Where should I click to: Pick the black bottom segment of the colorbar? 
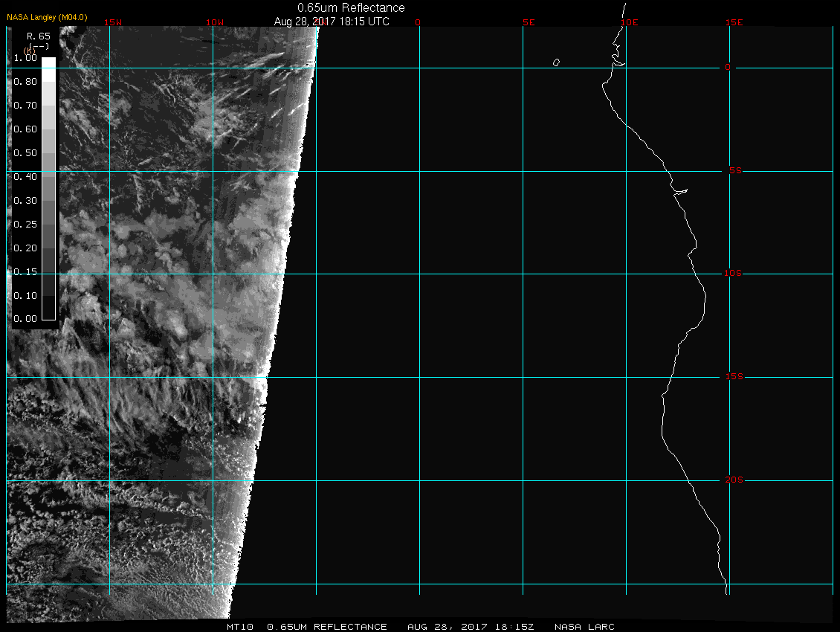[49, 309]
